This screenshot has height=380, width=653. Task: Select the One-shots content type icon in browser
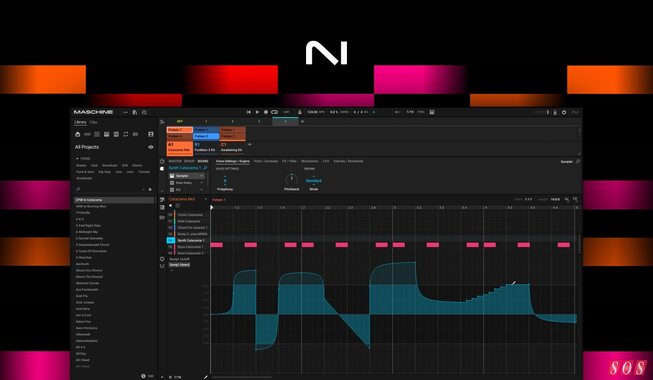click(x=135, y=134)
